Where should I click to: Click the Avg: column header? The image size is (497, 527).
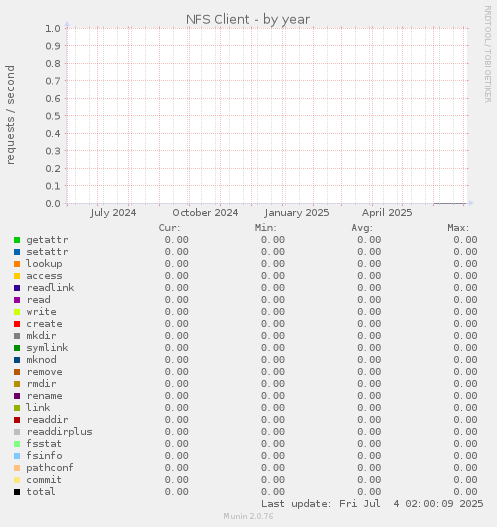[x=362, y=228]
